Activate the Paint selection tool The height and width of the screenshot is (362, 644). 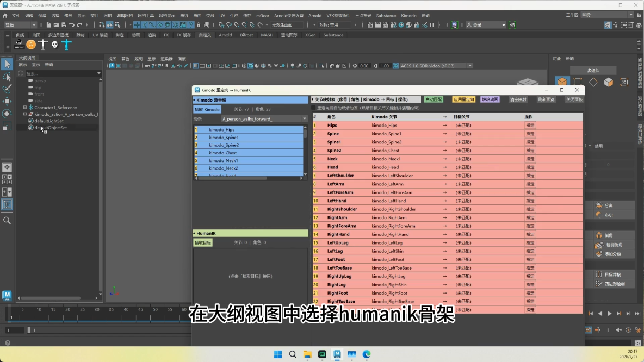[7, 89]
